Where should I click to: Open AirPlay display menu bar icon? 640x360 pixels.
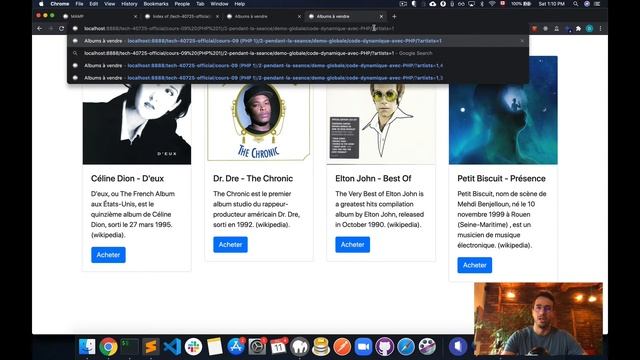point(471,4)
